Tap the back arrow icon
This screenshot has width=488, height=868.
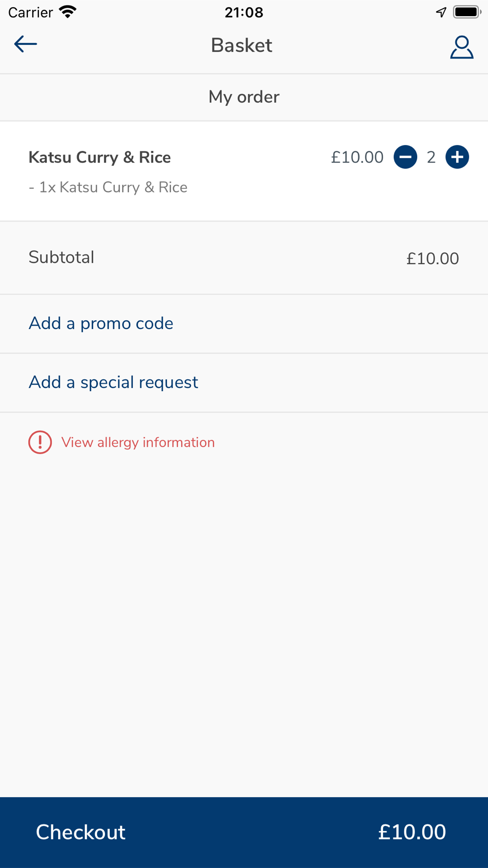pos(25,44)
